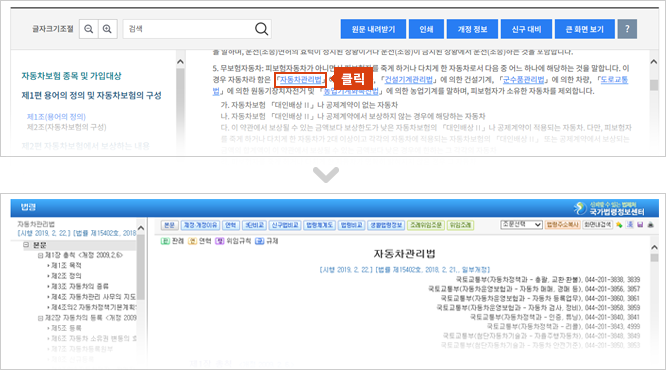The width and height of the screenshot is (666, 370).
Task: Click the text icon beside the save icon
Action: coord(630,225)
